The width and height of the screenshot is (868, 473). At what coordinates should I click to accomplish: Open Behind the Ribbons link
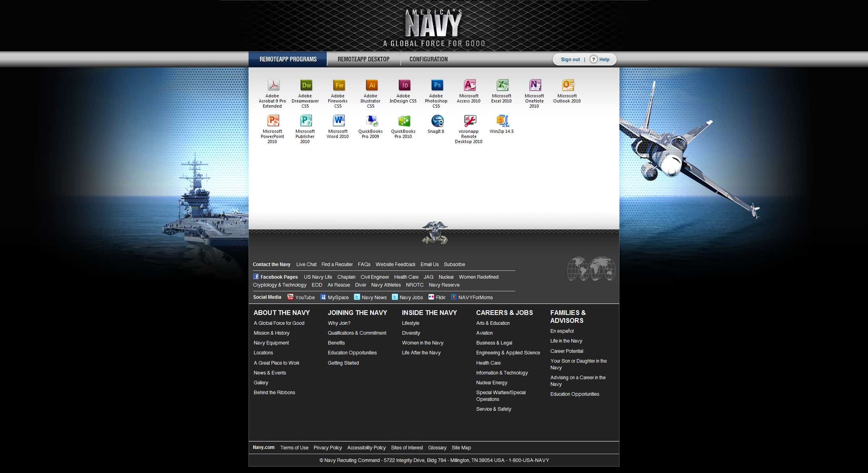coord(274,393)
